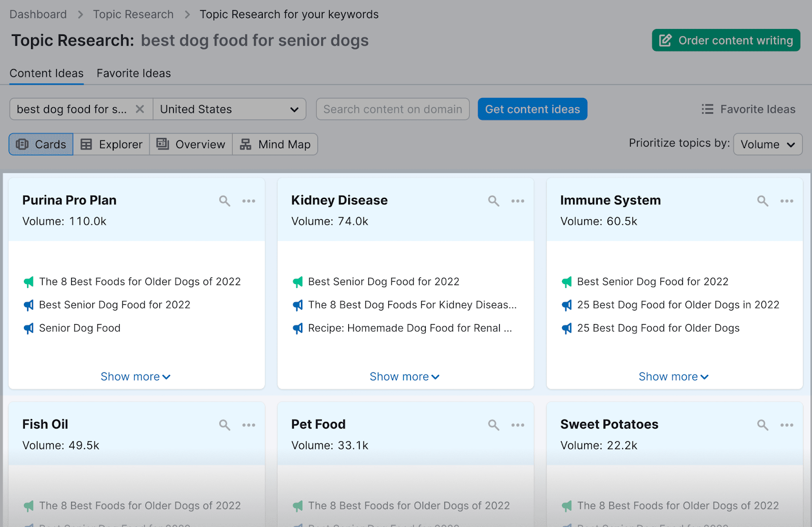812x527 pixels.
Task: Click the search icon on Immune System card
Action: pyautogui.click(x=762, y=201)
